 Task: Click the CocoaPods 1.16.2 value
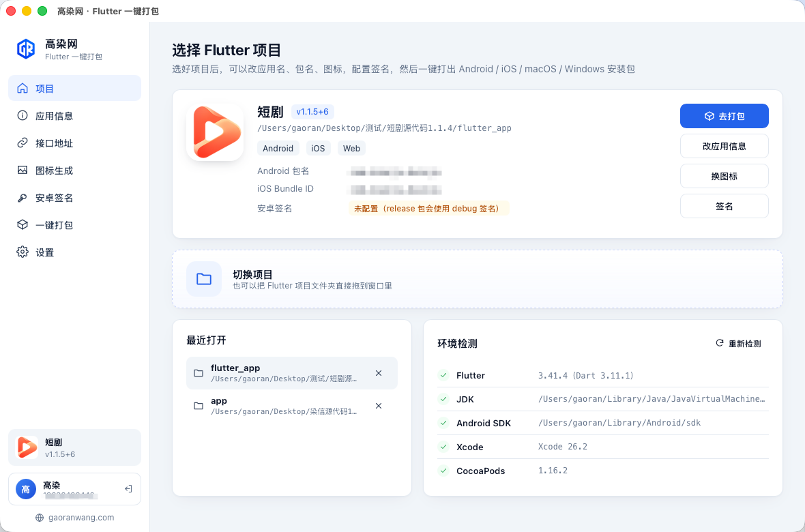(553, 471)
